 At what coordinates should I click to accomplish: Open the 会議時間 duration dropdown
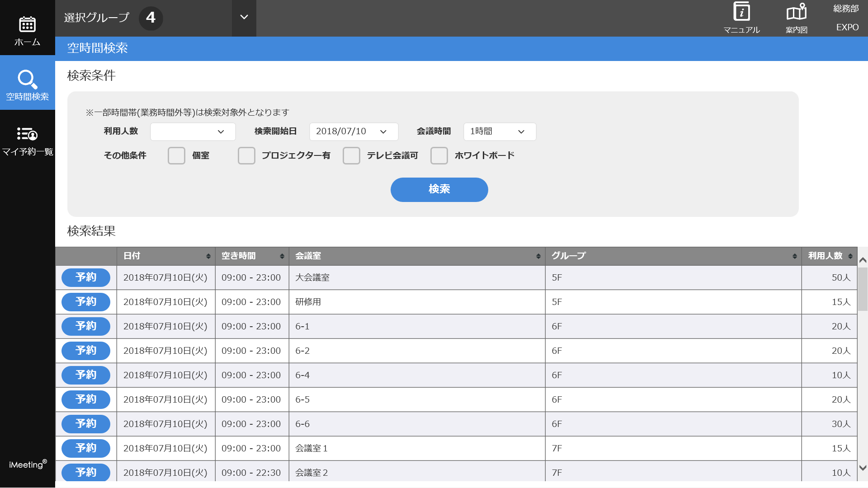click(500, 131)
